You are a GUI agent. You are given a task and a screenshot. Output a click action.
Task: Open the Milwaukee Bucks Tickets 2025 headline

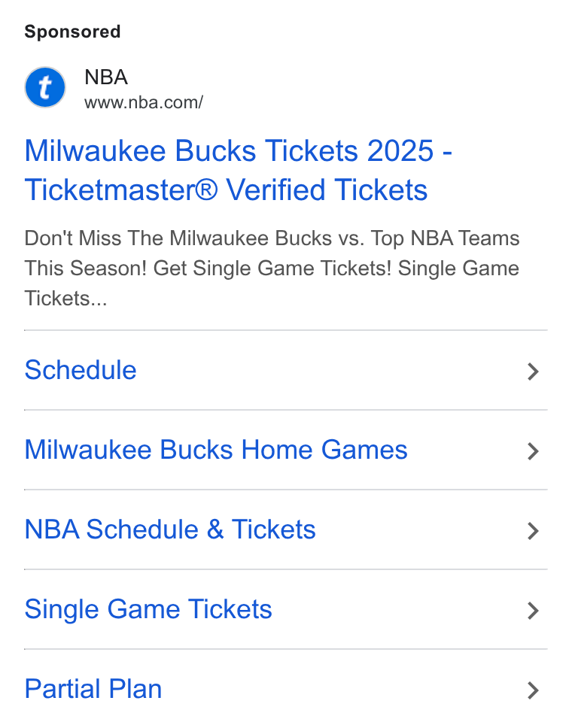click(x=239, y=171)
